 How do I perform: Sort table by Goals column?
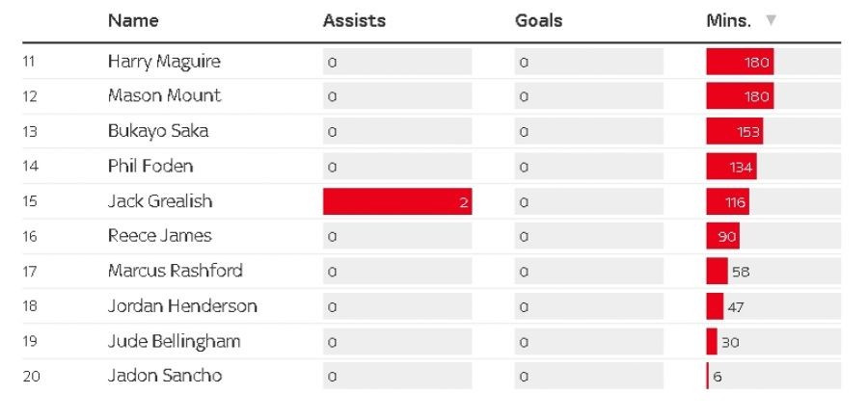[538, 20]
